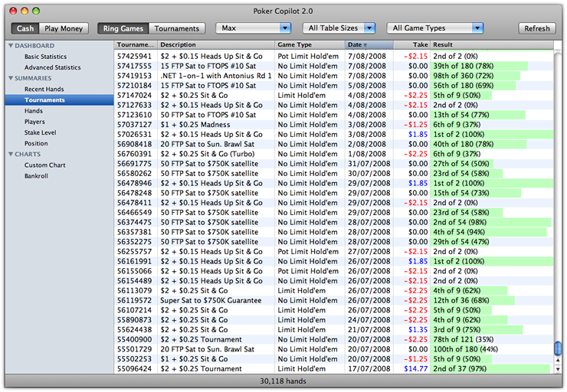567x392 pixels.
Task: Click the Date column sort arrow
Action: (365, 45)
